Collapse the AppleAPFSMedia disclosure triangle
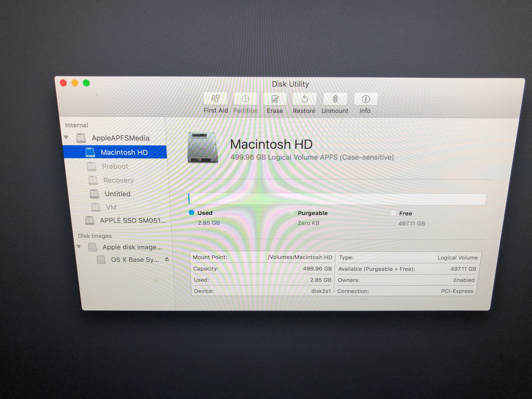The width and height of the screenshot is (532, 399). (66, 138)
